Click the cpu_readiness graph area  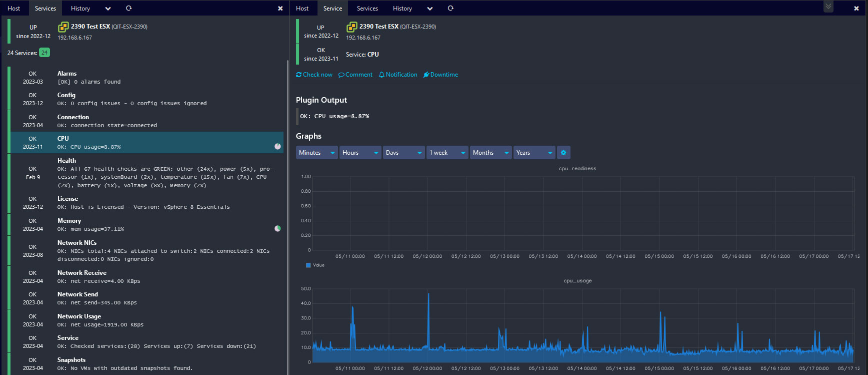582,213
